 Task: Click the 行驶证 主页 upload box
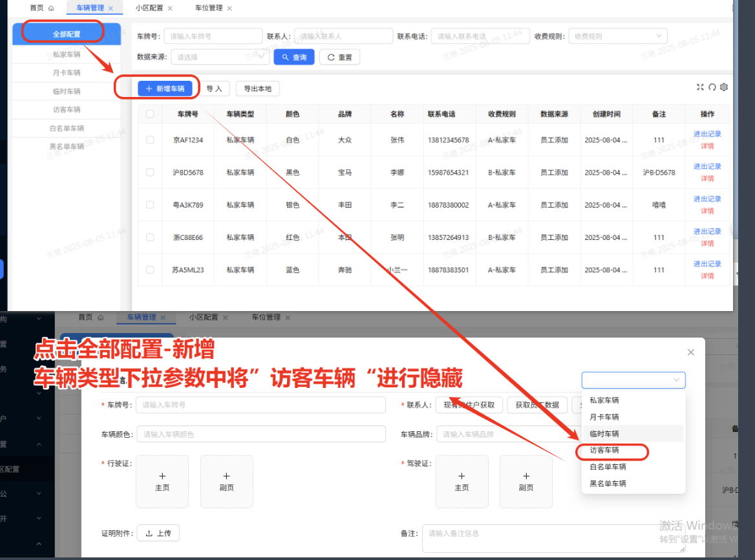(x=162, y=481)
